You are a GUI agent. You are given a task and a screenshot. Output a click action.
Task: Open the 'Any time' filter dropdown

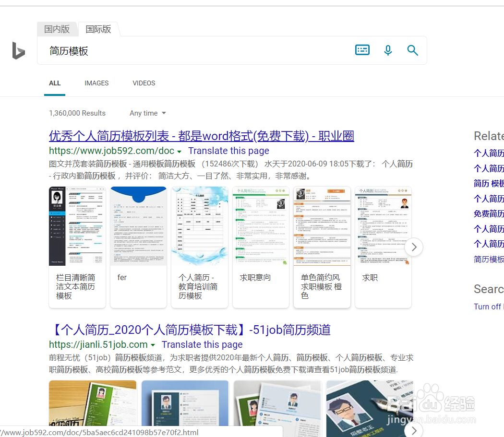(x=147, y=113)
